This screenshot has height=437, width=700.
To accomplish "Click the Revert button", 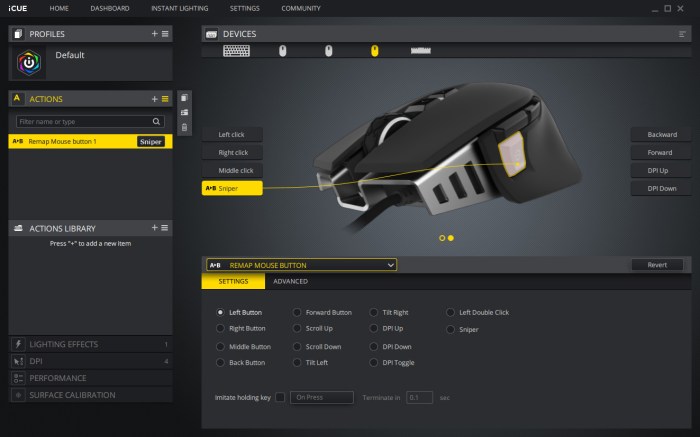I will click(x=657, y=265).
